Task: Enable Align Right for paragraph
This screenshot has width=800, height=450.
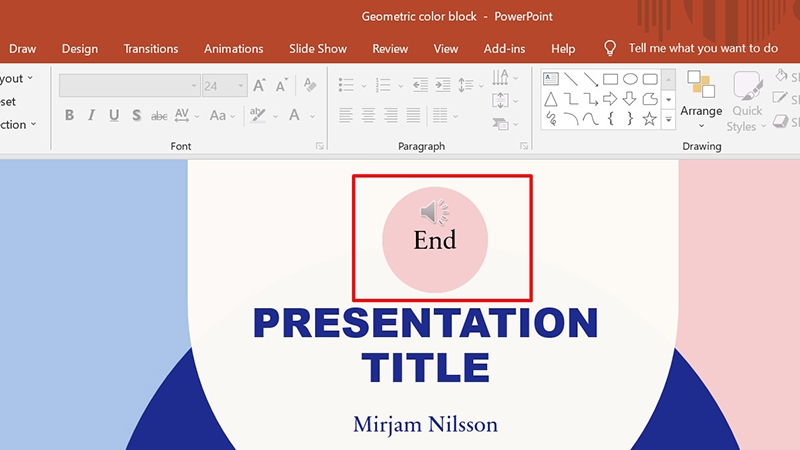Action: coord(391,115)
